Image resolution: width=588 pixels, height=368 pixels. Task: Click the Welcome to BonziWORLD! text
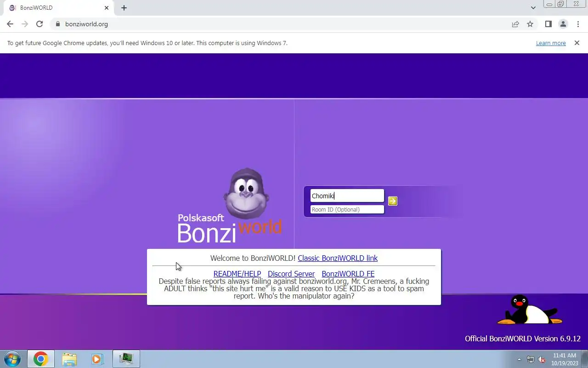pos(253,258)
